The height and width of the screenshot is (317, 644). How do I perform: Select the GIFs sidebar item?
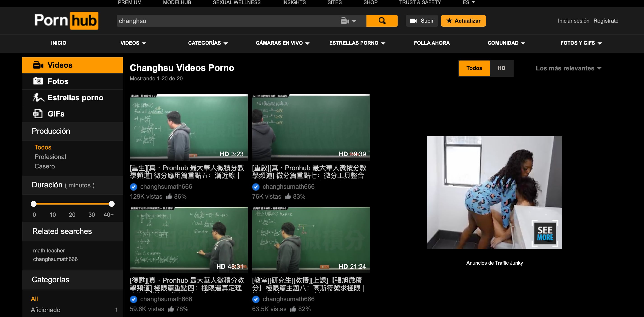click(56, 114)
